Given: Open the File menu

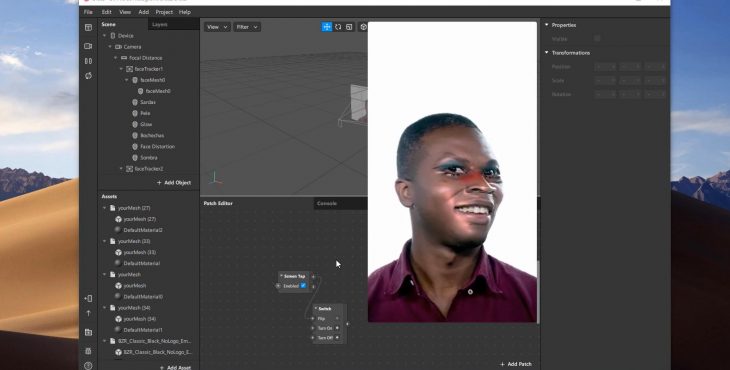Looking at the screenshot, I should point(88,12).
